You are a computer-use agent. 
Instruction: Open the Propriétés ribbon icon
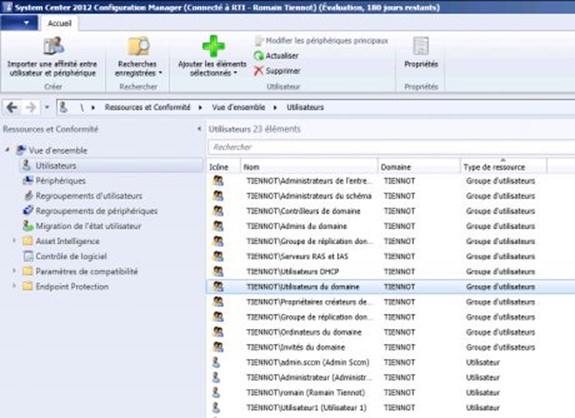421,46
